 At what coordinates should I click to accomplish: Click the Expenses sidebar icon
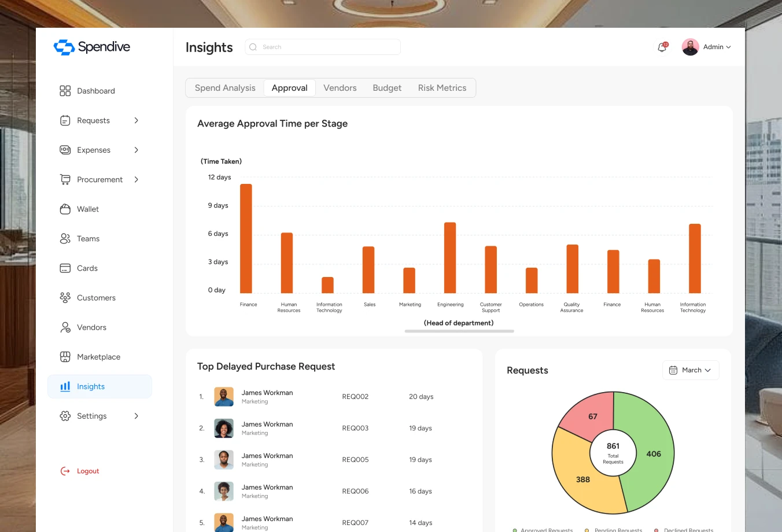(65, 150)
